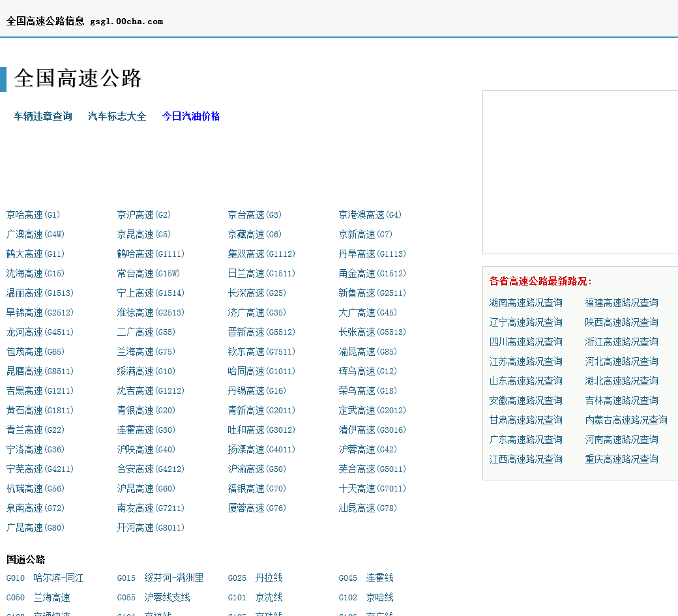The height and width of the screenshot is (616, 678).
Task: Select 京藏高速(G6) link
Action: 254,234
